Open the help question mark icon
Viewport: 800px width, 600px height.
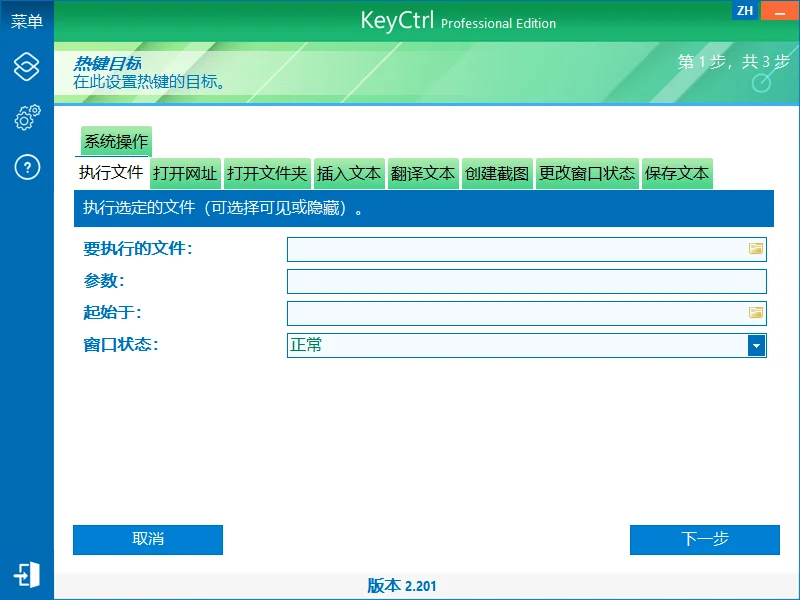coord(27,167)
